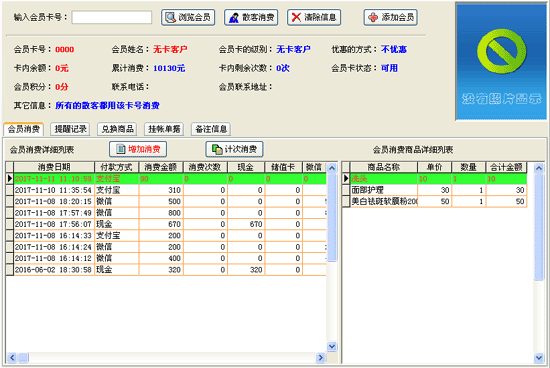
Task: Click the 增加消费 document icon button
Action: (138, 149)
